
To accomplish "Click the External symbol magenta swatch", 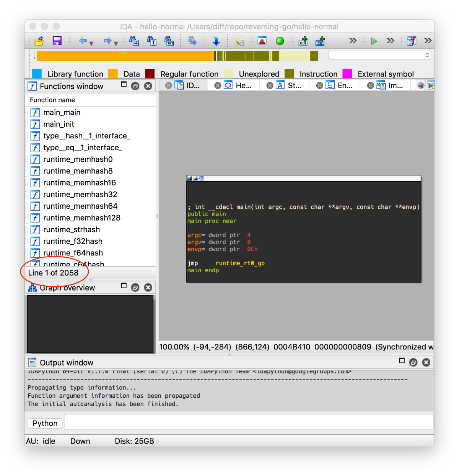I will click(347, 74).
